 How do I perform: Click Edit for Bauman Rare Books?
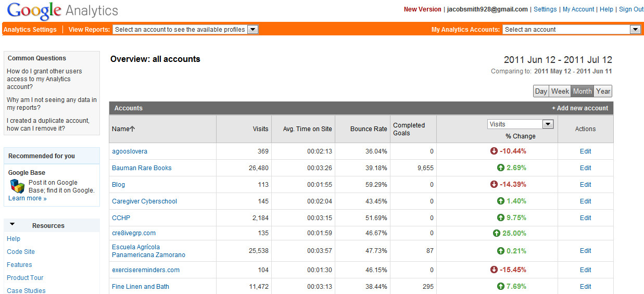pyautogui.click(x=585, y=168)
